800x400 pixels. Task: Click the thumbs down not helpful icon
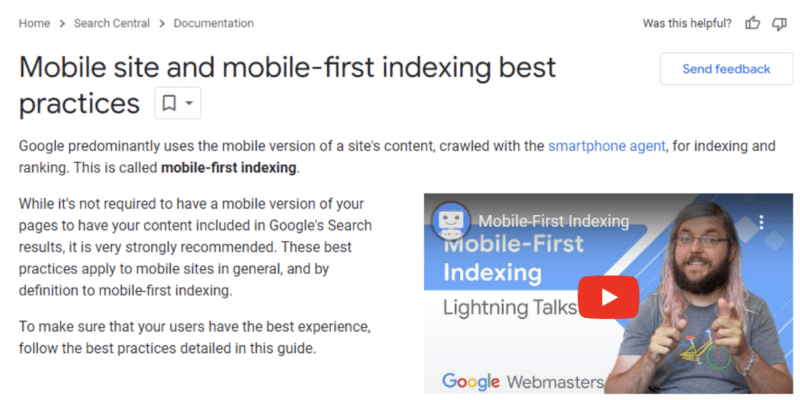779,23
